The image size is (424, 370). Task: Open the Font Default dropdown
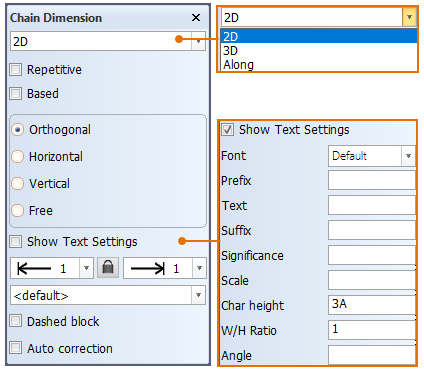[408, 156]
